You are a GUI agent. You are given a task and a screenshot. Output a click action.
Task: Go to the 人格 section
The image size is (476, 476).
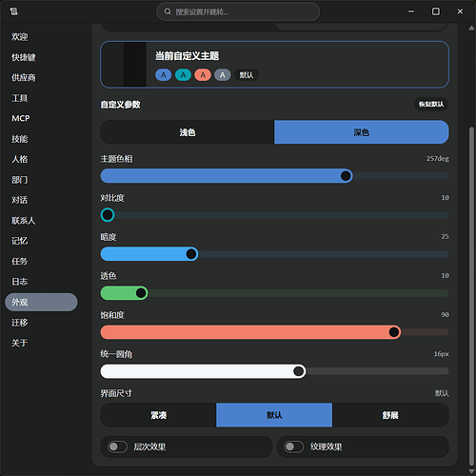click(x=20, y=159)
